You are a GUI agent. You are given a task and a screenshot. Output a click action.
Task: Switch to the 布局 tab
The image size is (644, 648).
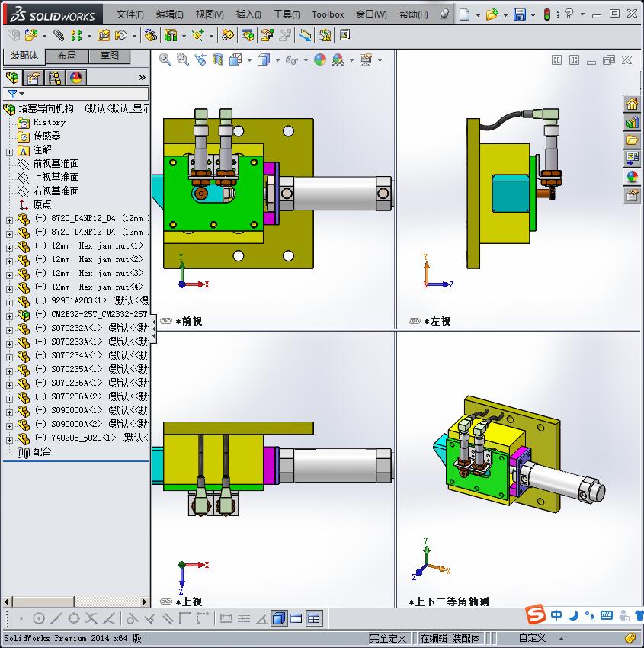pyautogui.click(x=66, y=56)
